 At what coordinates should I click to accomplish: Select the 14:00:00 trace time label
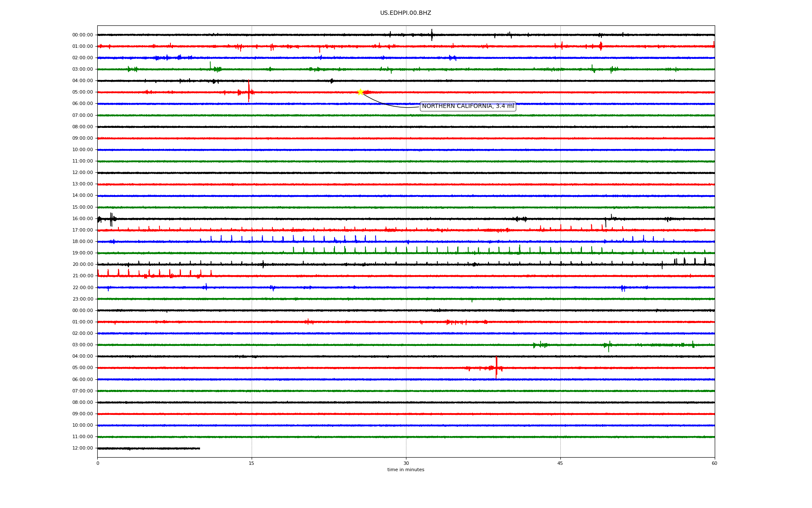pos(82,196)
